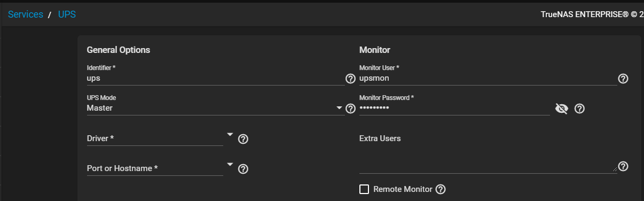Click the UPS breadcrumb link
Viewport: 644px width, 201px height.
point(67,14)
